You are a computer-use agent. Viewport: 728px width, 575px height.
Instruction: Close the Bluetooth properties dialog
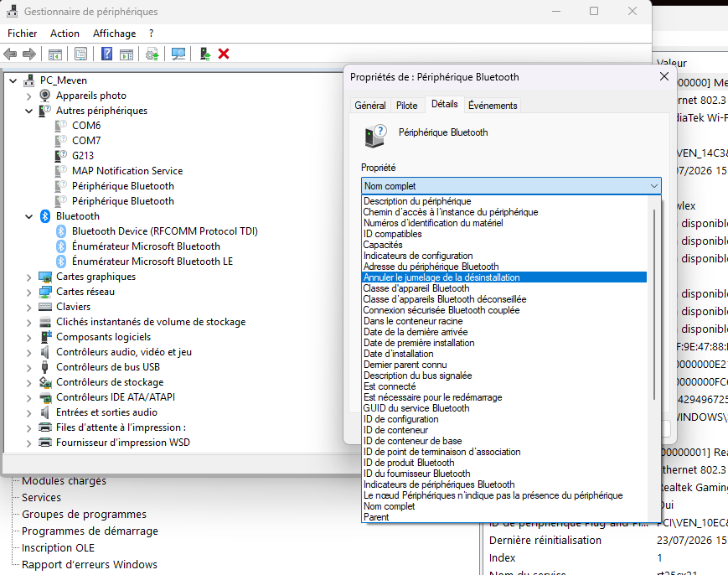[664, 76]
